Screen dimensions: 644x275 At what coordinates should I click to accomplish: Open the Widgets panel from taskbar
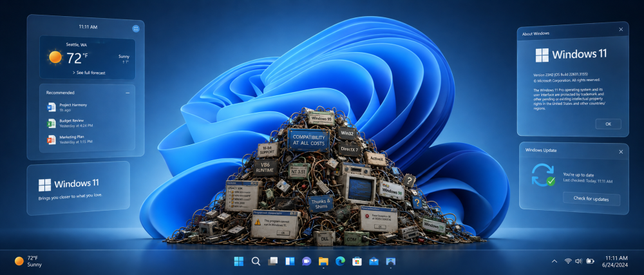point(290,261)
